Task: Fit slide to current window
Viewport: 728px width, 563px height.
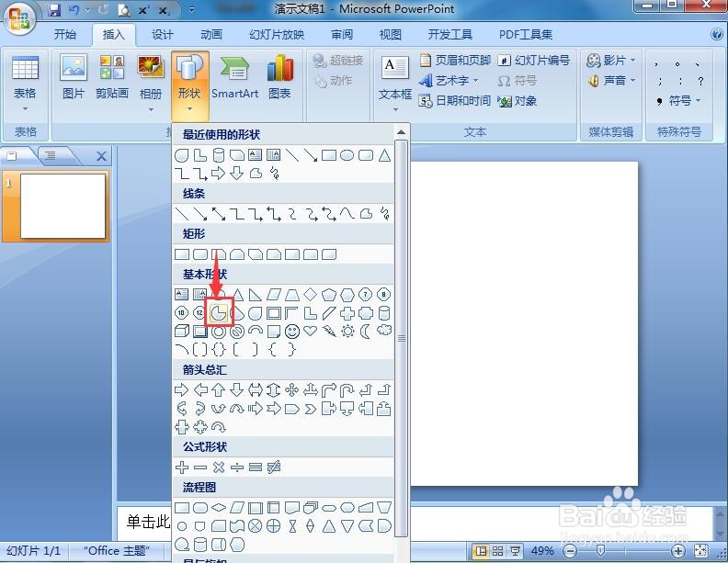Action: click(x=700, y=551)
